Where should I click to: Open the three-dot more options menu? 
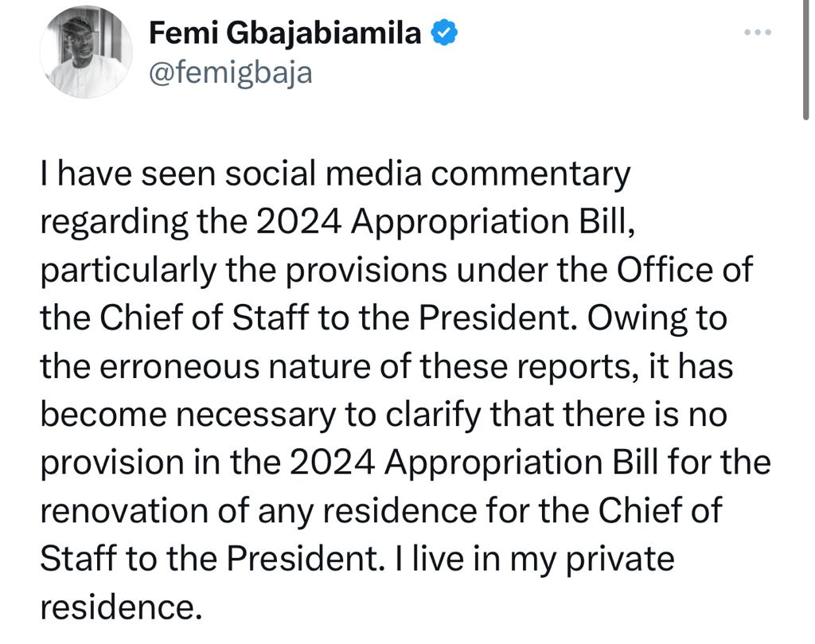click(x=757, y=33)
